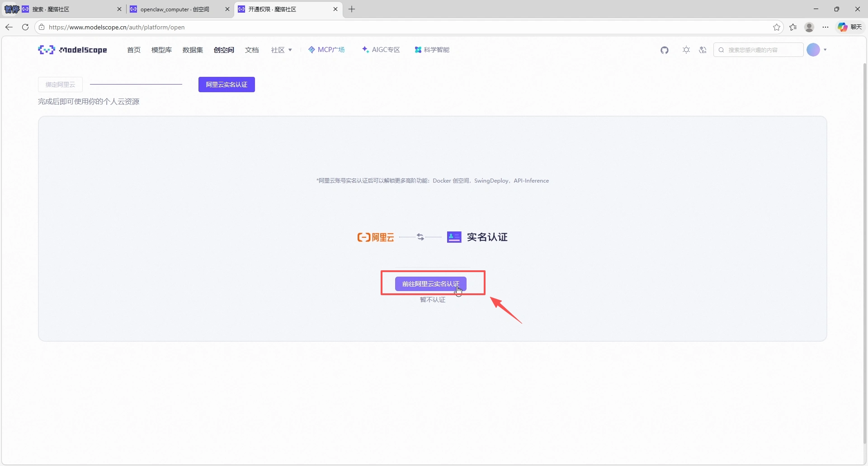Image resolution: width=868 pixels, height=466 pixels.
Task: Open the 创空间 nav item
Action: pyautogui.click(x=224, y=50)
